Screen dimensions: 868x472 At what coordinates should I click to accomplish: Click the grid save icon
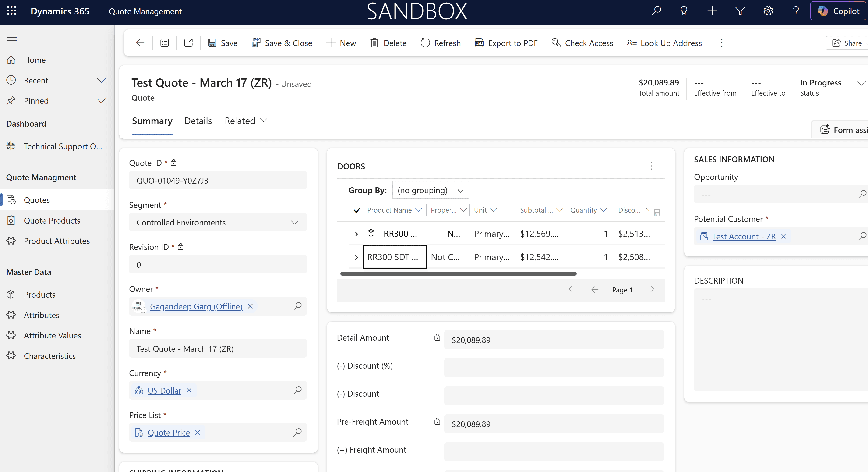657,212
